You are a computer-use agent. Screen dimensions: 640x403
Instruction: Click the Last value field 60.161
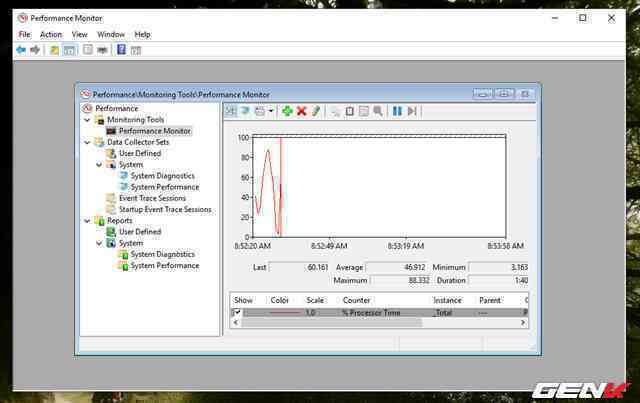click(299, 267)
